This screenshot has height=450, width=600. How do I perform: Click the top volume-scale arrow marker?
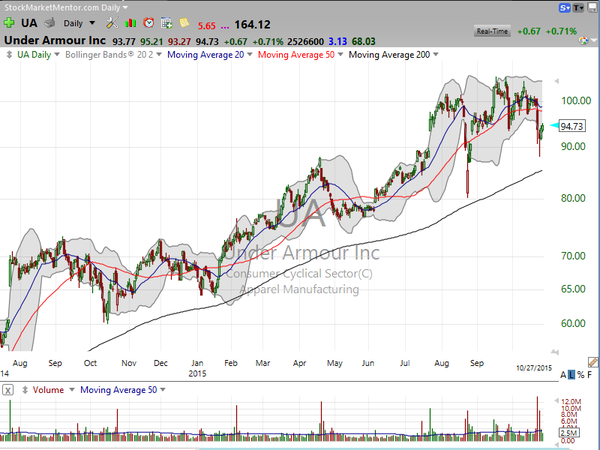(x=556, y=401)
